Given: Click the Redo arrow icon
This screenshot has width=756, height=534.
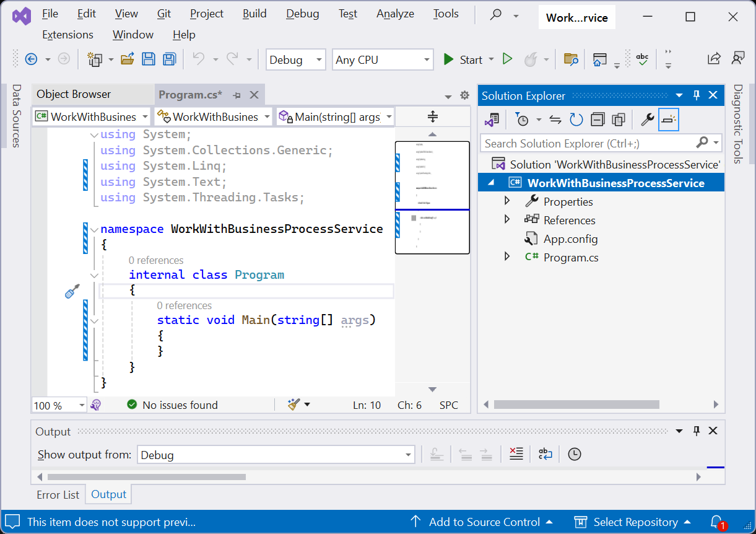Looking at the screenshot, I should point(232,59).
